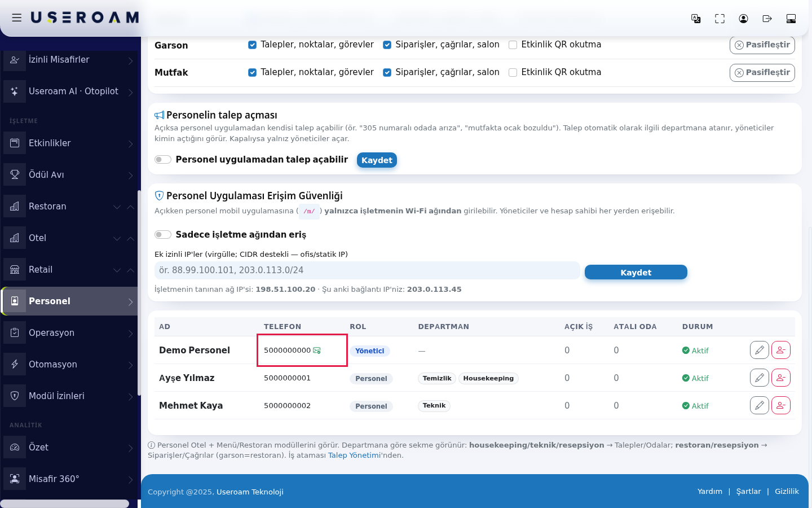Click Pasifleştir button for Garson
Viewport: 812px width, 508px height.
pos(762,45)
